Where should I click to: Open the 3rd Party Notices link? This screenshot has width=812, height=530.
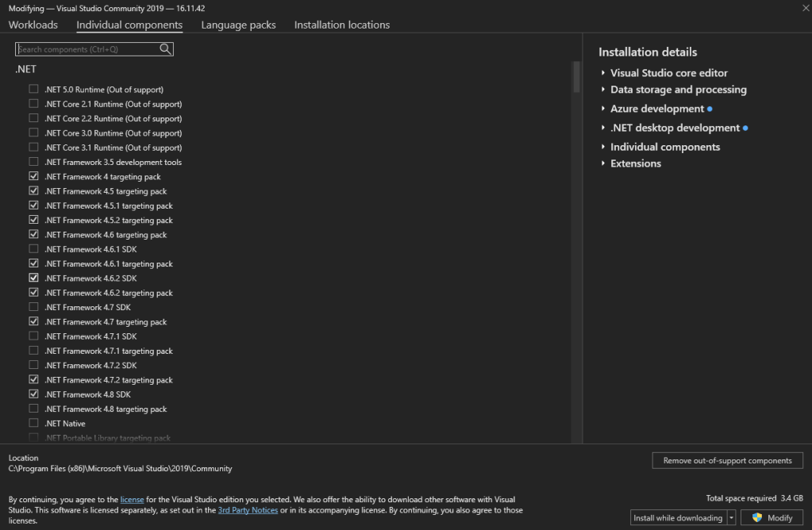click(248, 510)
